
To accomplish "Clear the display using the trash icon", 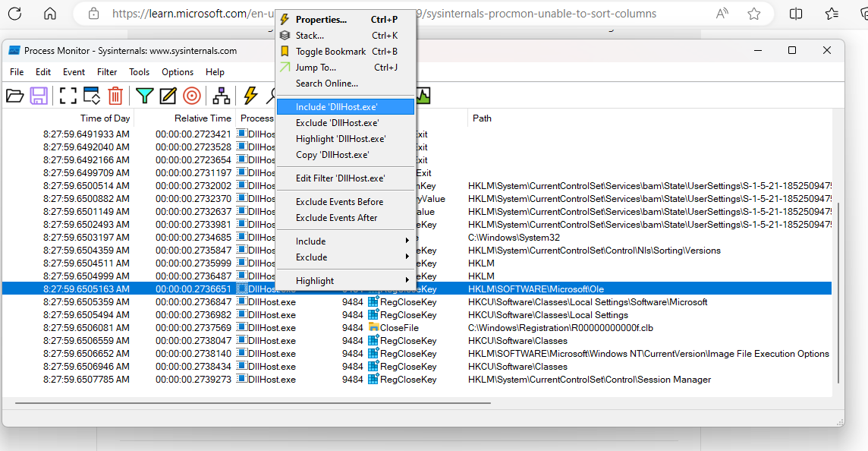I will pos(115,96).
